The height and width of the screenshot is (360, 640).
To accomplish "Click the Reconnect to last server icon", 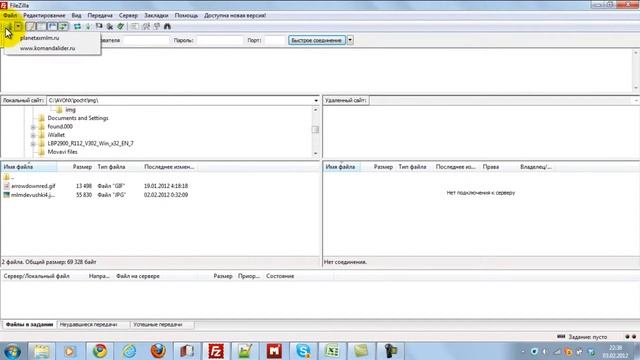I will click(120, 27).
